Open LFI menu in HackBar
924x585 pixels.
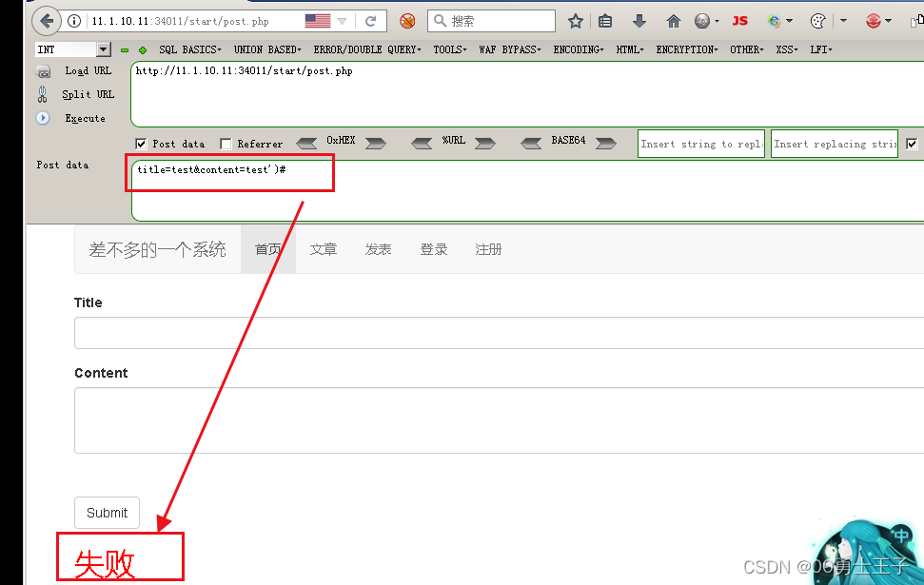tap(821, 49)
